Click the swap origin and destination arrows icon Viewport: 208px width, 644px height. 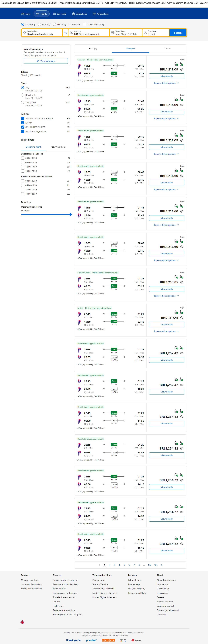65,33
